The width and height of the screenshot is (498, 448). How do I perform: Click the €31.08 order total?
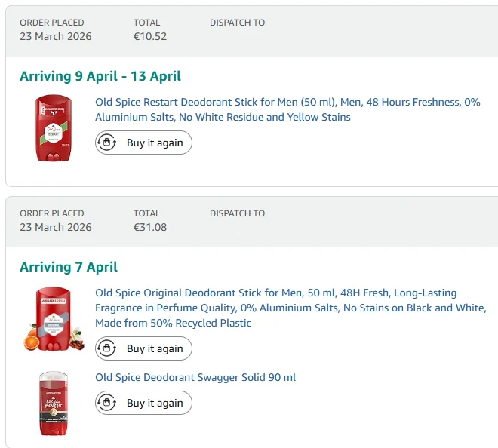tap(150, 227)
